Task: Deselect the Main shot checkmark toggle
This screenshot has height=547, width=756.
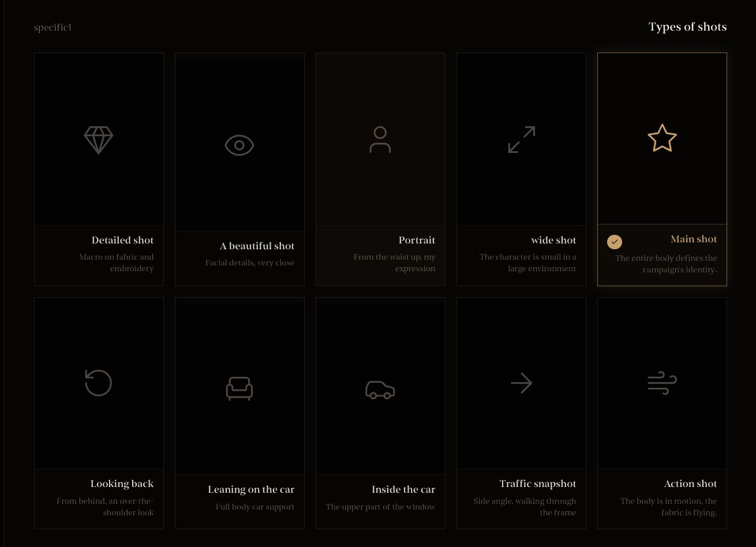Action: coord(615,242)
